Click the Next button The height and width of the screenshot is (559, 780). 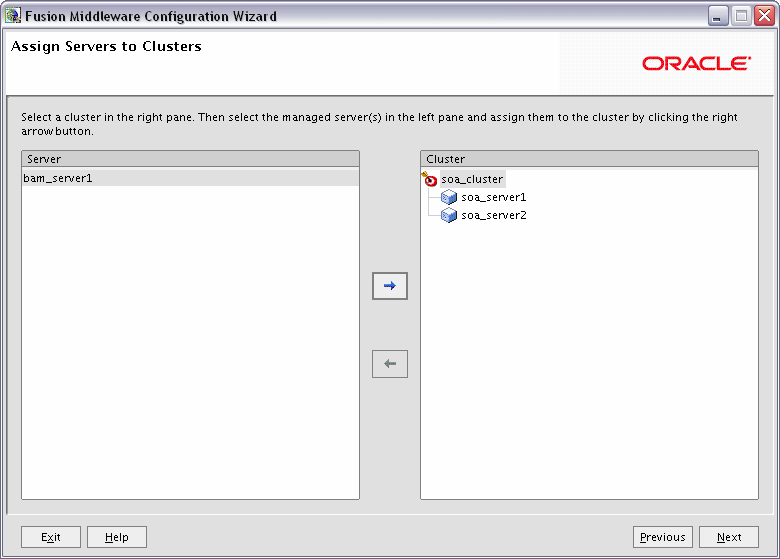click(729, 537)
